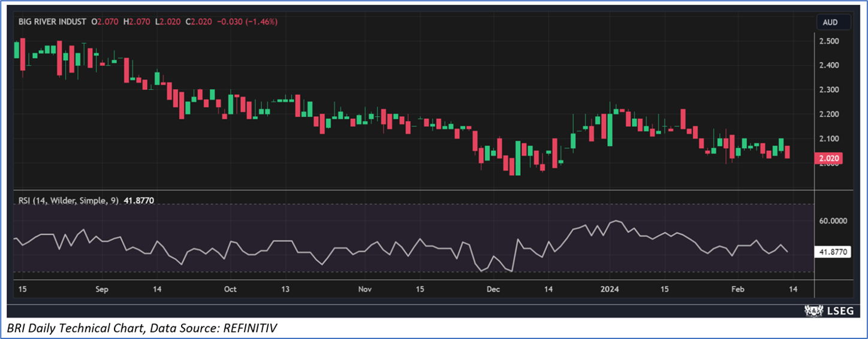The image size is (868, 339).
Task: Click the close value C2.020
Action: [198, 22]
